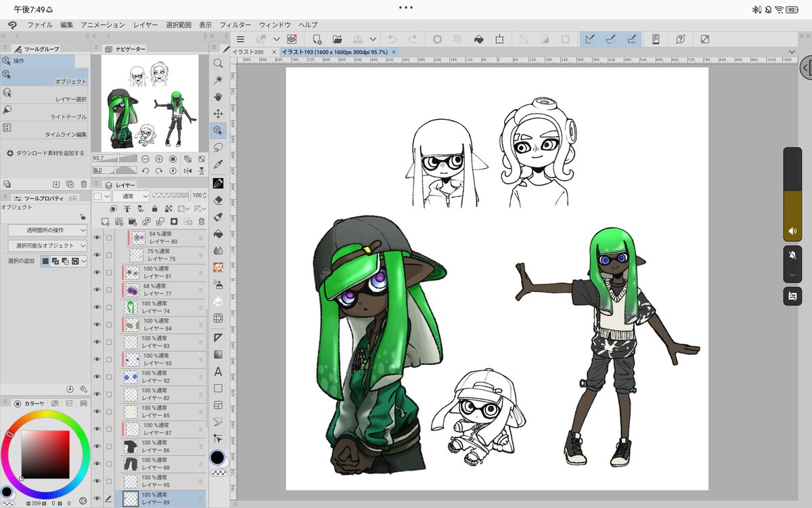This screenshot has width=812, height=508.
Task: Select the Zoom magnifier tool
Action: click(x=218, y=63)
